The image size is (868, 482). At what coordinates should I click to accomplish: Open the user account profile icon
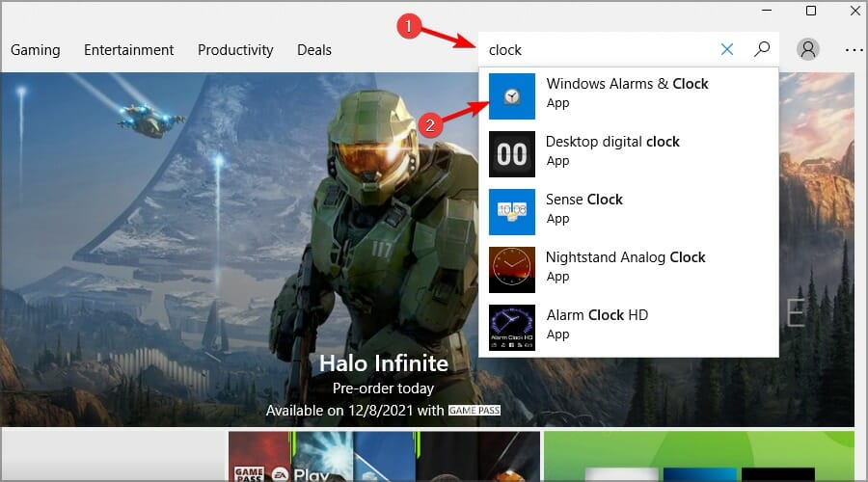[807, 49]
